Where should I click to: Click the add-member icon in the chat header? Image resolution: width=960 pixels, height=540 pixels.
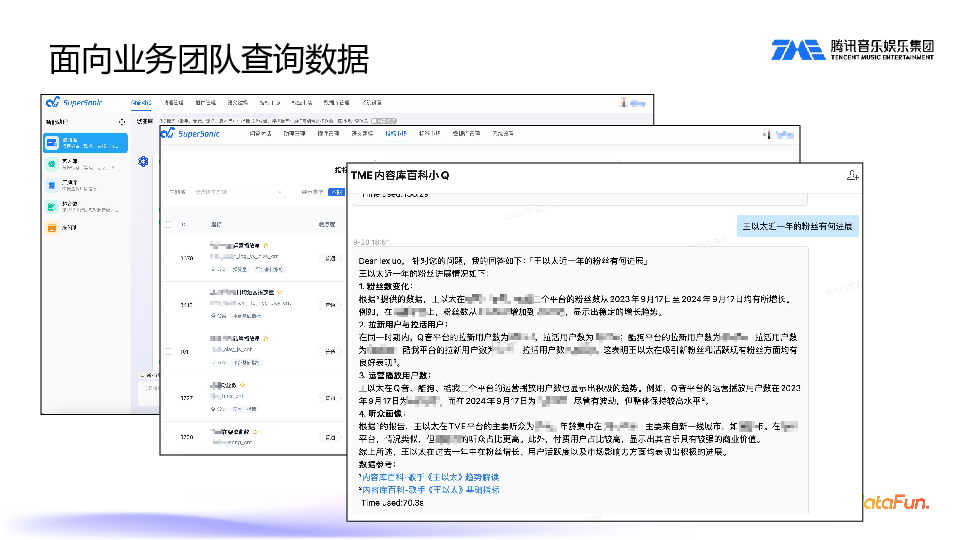pyautogui.click(x=852, y=175)
